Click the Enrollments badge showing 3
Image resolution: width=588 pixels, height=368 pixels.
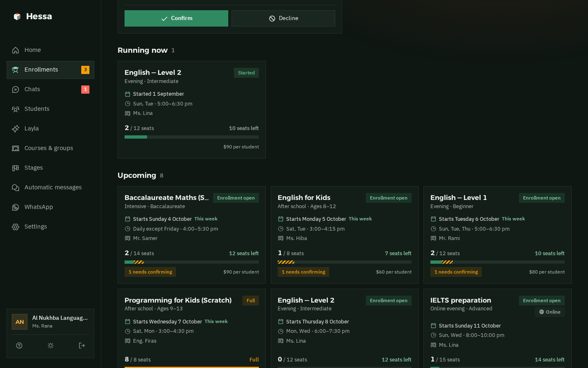(x=85, y=70)
